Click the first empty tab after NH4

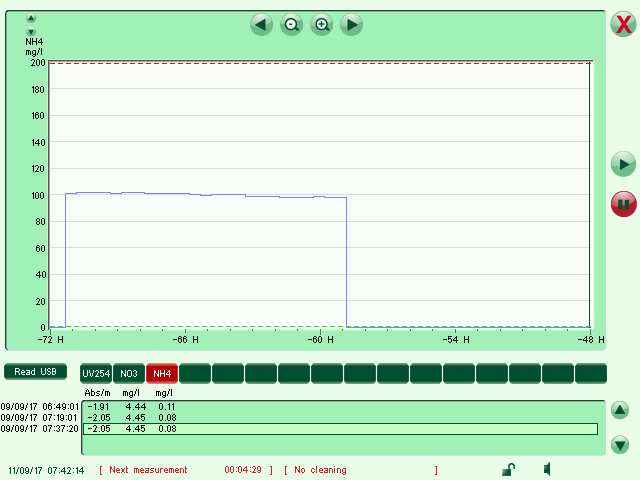195,373
